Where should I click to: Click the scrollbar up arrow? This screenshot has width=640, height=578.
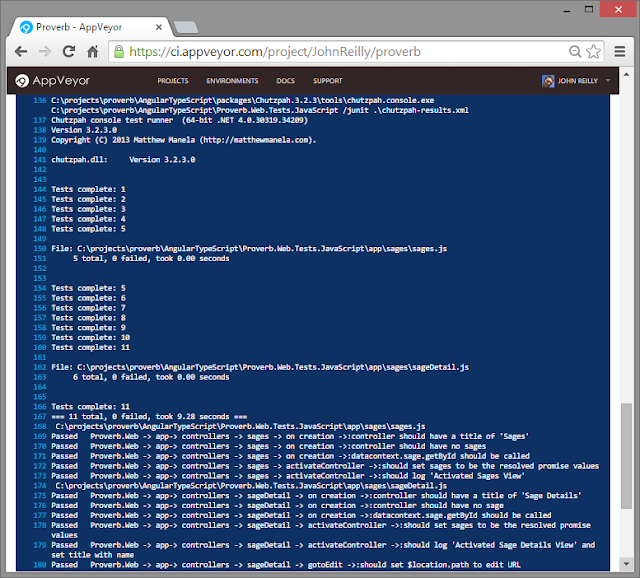pos(626,74)
